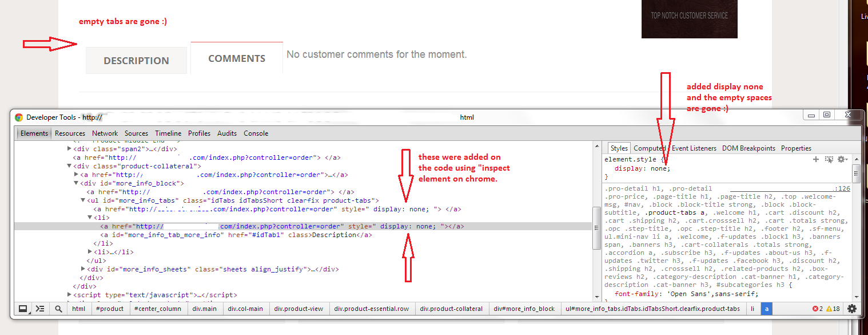Activate the magnifier inspect element icon
The height and width of the screenshot is (335, 868).
[x=58, y=309]
